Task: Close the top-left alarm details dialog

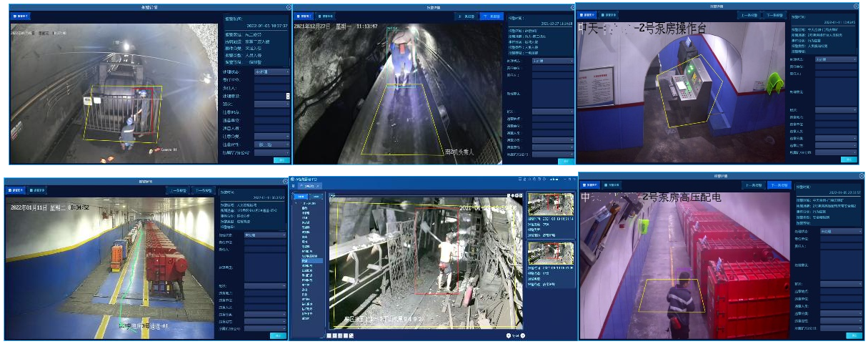Action: (288, 7)
